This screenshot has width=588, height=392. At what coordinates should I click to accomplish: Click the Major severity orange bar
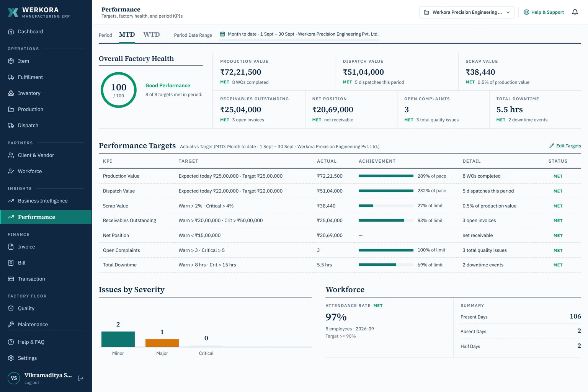tap(162, 343)
